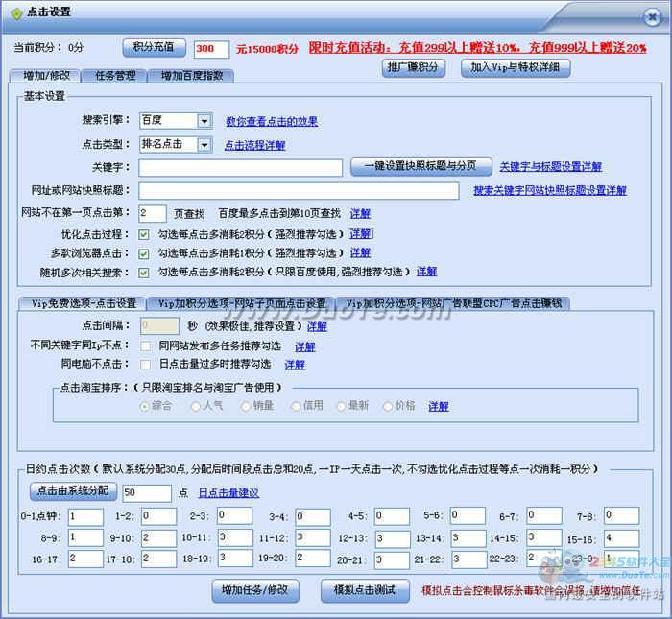Expand the 点击类型 dropdown
Viewport: 672px width, 619px height.
[204, 145]
